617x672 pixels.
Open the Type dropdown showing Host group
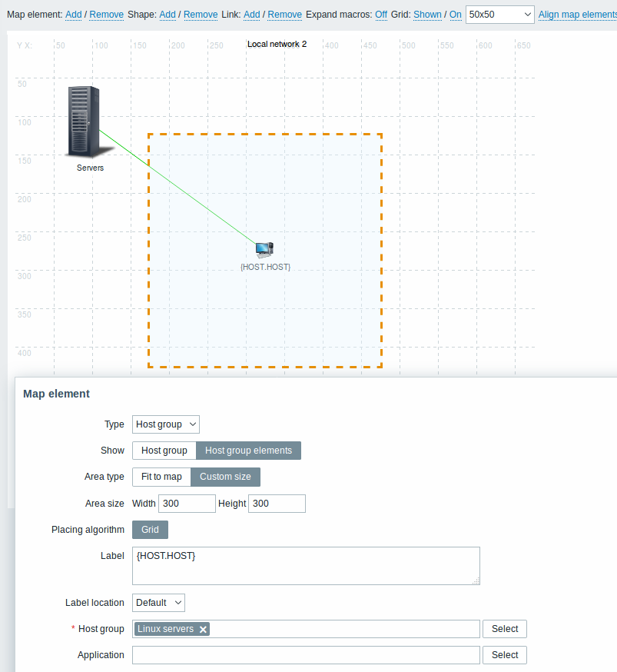click(166, 424)
